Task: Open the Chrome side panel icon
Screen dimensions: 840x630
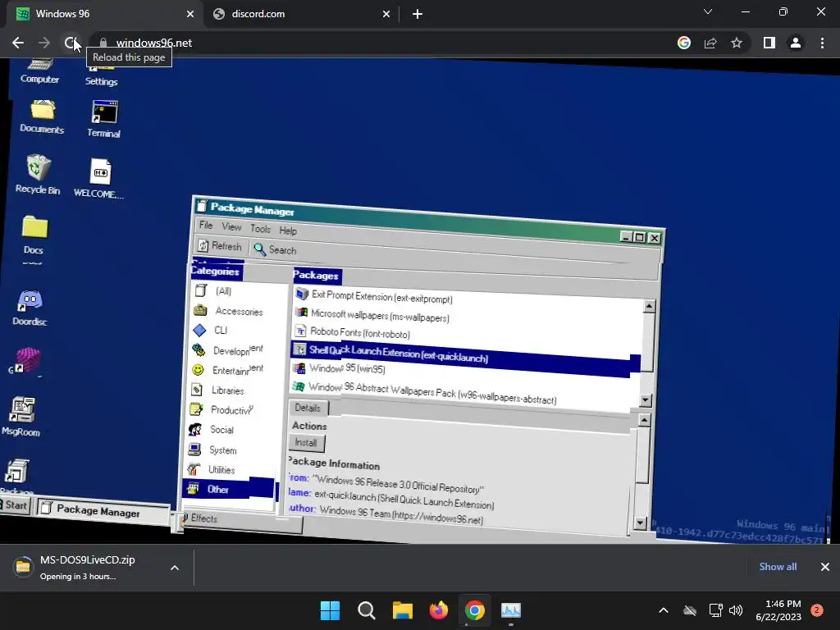Action: (769, 43)
